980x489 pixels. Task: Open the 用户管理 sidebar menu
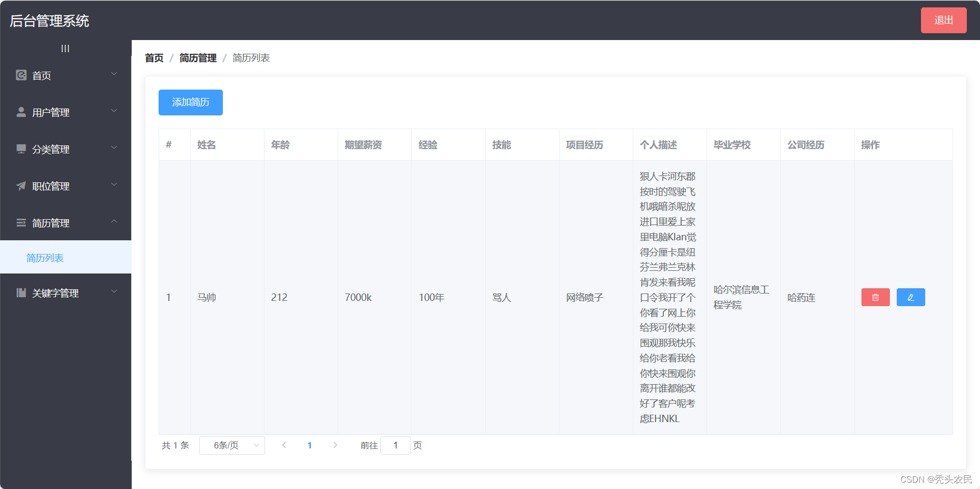[65, 112]
